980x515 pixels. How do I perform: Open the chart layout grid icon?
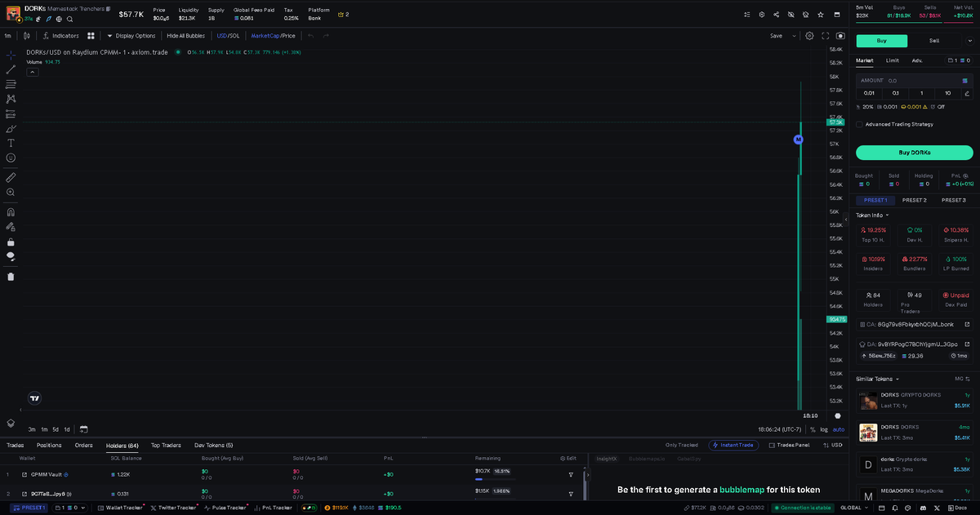click(x=91, y=36)
